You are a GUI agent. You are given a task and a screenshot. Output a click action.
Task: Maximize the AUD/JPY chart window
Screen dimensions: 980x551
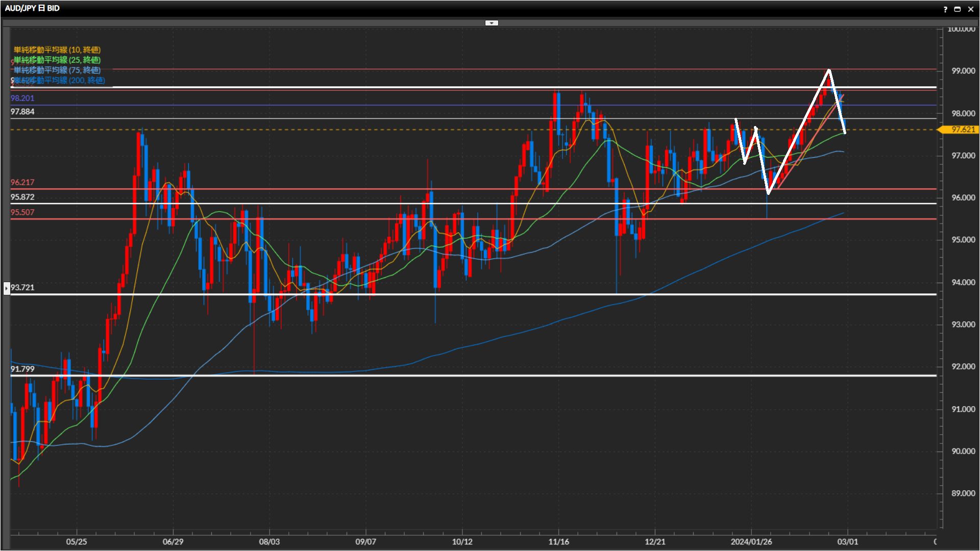click(958, 9)
